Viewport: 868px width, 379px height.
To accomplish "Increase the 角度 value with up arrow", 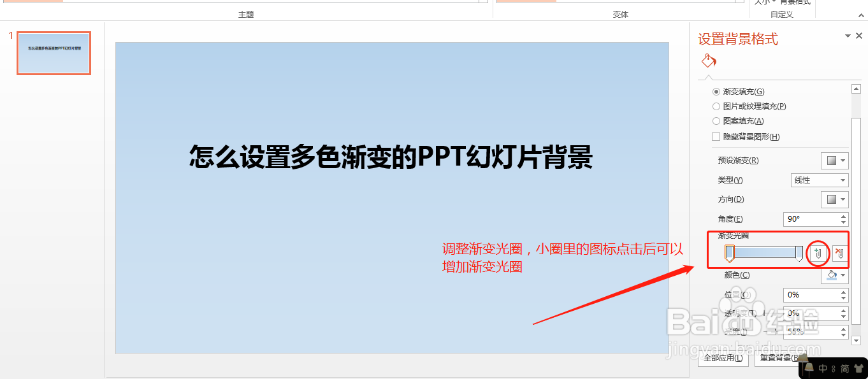I will pyautogui.click(x=844, y=216).
